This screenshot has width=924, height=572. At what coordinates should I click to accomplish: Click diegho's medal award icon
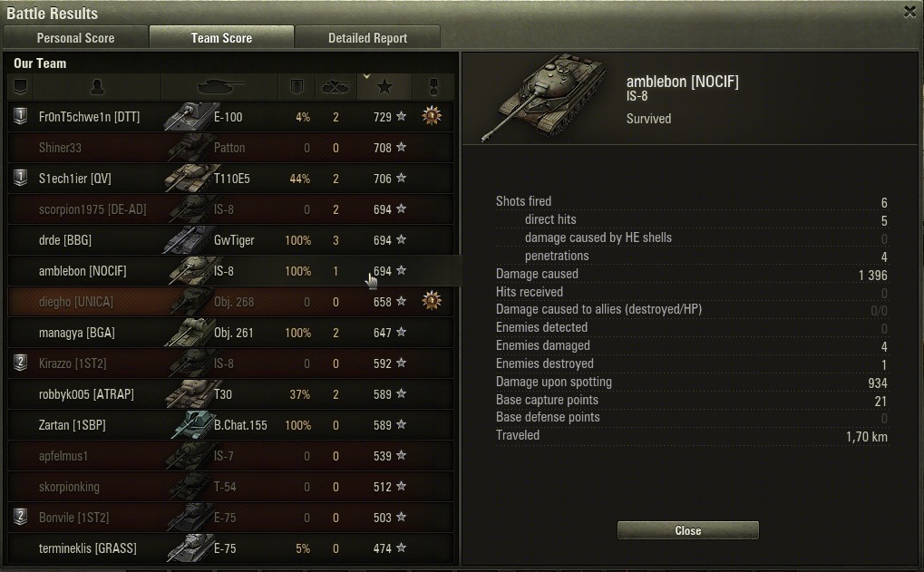pyautogui.click(x=432, y=301)
